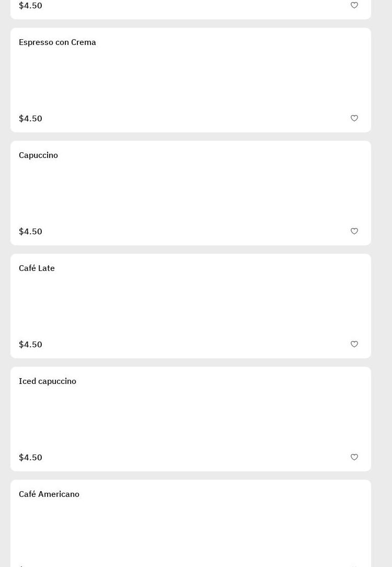The width and height of the screenshot is (392, 567).
Task: Click the Café Late title
Action: tap(37, 268)
